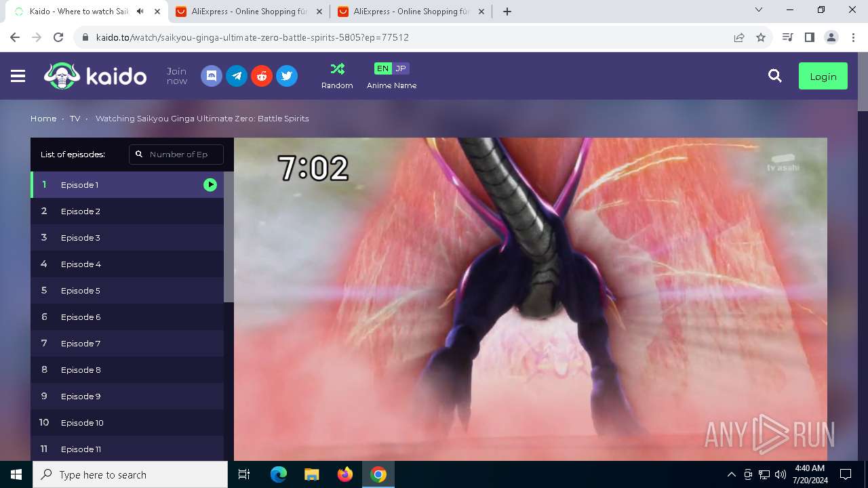This screenshot has height=488, width=868.
Task: Select Episode 4 in the list
Action: (x=127, y=264)
